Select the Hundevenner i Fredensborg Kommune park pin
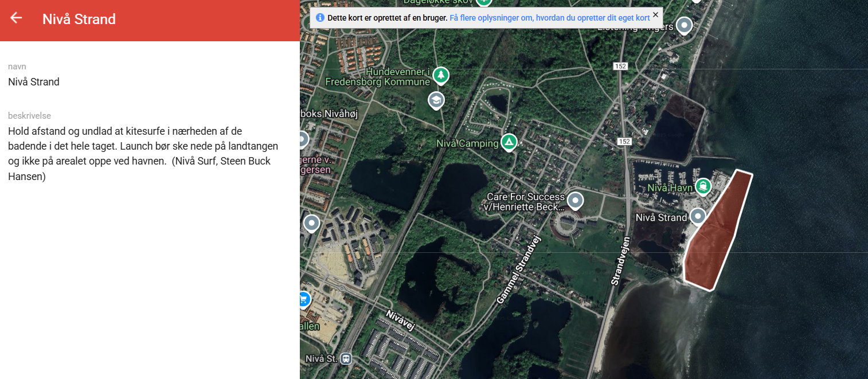 pyautogui.click(x=440, y=75)
